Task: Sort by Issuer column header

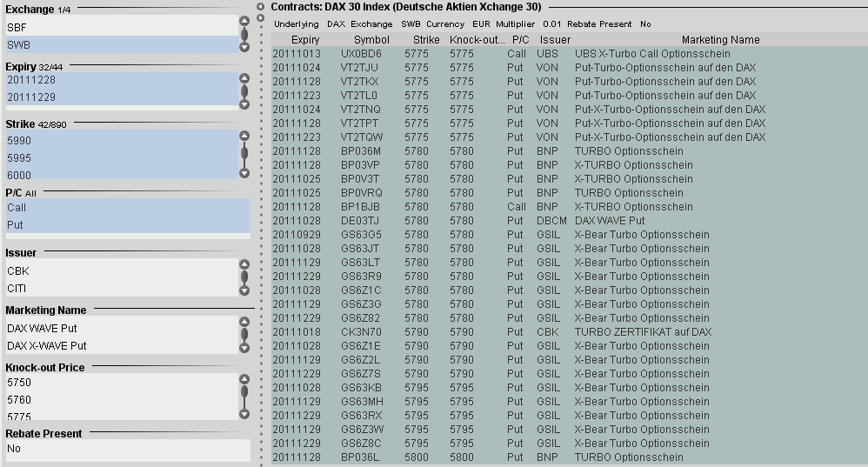Action: 555,40
